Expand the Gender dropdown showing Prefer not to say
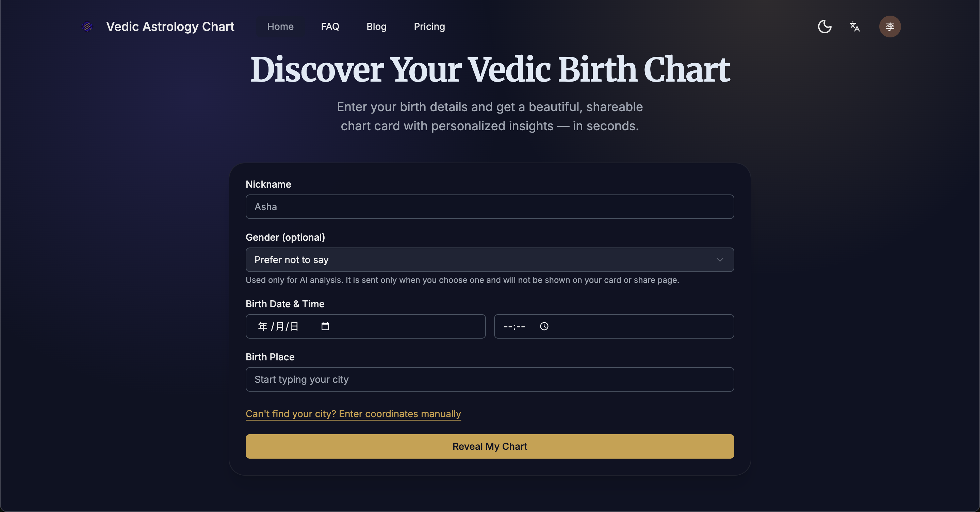The height and width of the screenshot is (512, 980). pos(490,260)
